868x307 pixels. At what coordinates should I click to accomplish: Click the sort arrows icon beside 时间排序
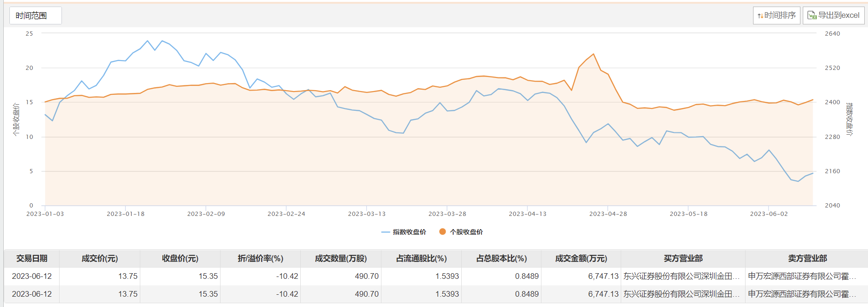tap(760, 16)
